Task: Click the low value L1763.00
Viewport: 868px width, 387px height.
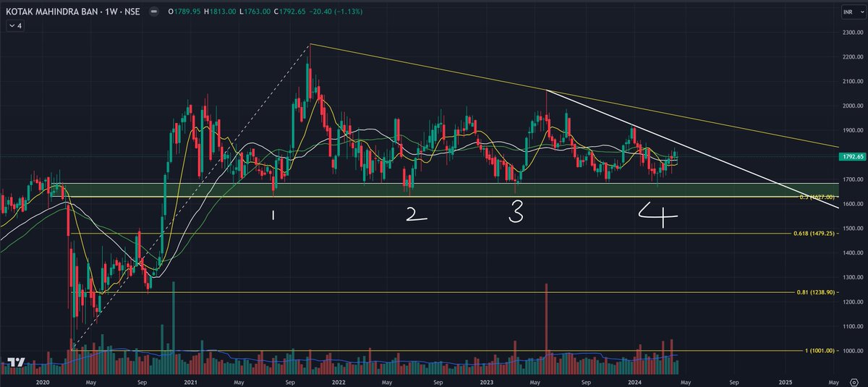Action: (x=254, y=12)
